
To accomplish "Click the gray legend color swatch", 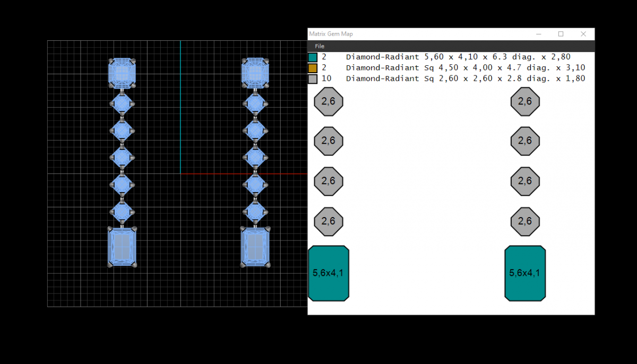I will [313, 79].
